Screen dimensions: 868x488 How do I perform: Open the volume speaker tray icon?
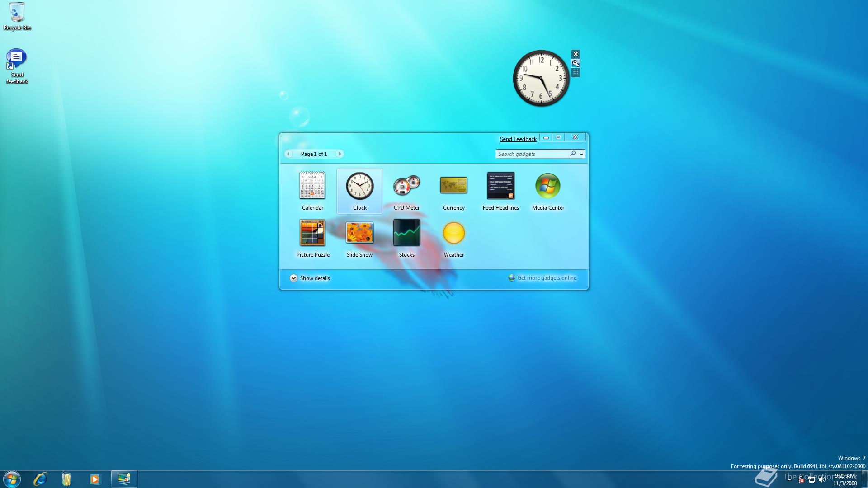tap(822, 479)
